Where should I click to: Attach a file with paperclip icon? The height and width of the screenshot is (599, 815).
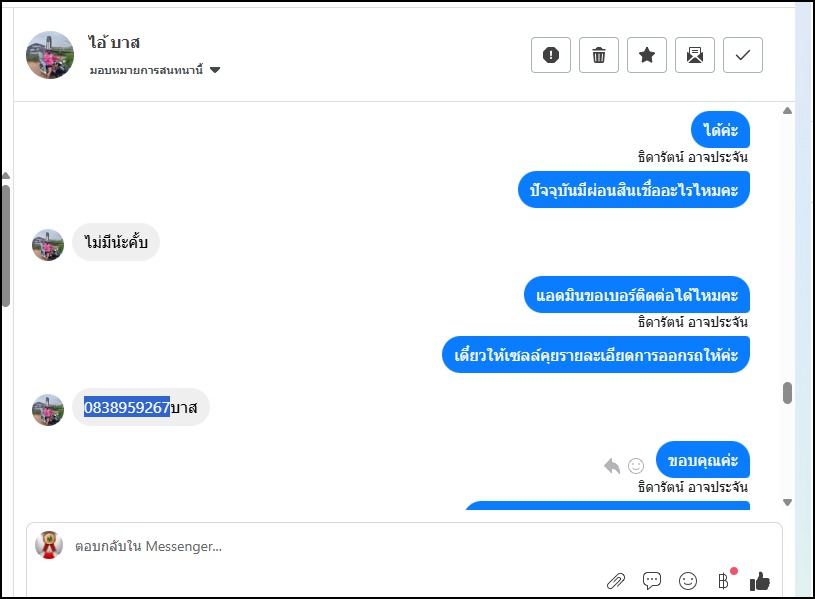[616, 580]
